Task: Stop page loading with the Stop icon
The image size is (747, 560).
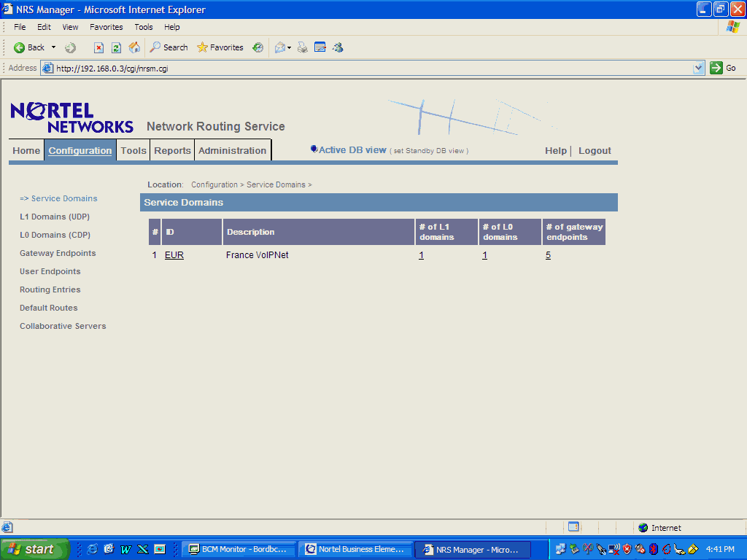Action: tap(98, 47)
